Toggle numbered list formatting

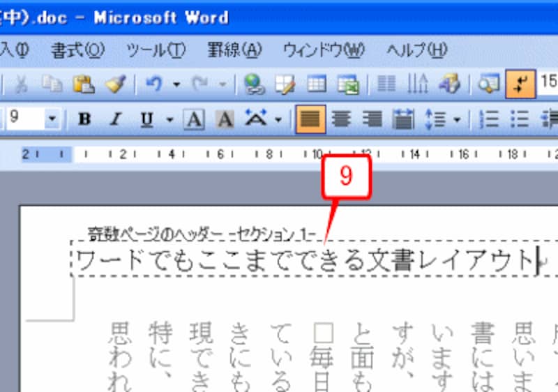coord(489,119)
